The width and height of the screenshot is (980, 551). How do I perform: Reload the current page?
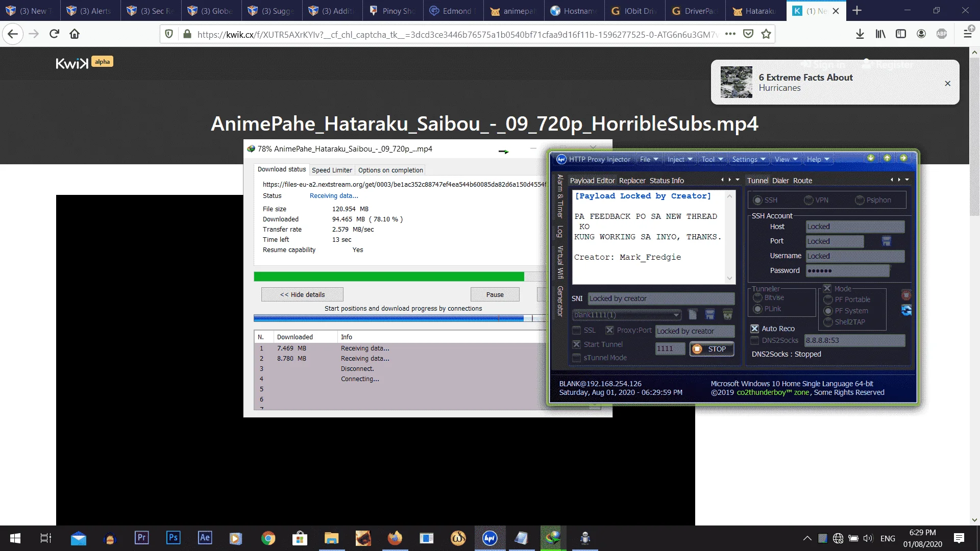coord(54,34)
